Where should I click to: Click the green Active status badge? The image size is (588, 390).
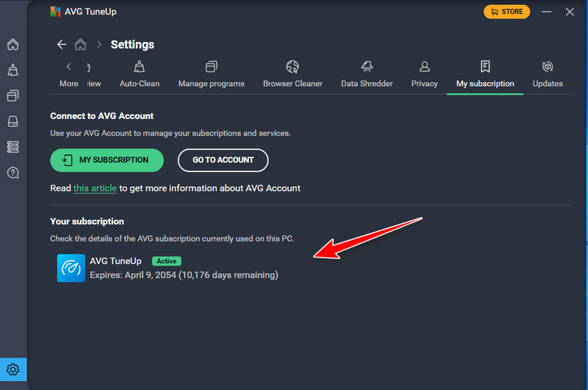(167, 261)
